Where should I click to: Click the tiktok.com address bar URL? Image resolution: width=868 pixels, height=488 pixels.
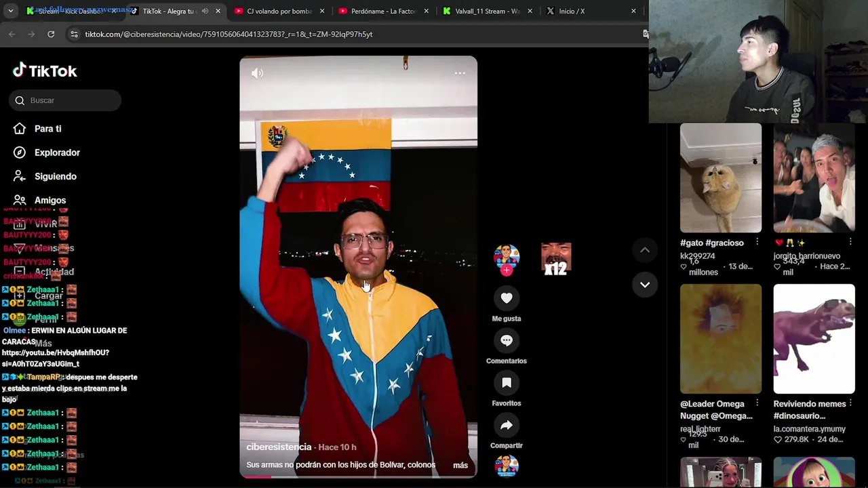(229, 34)
